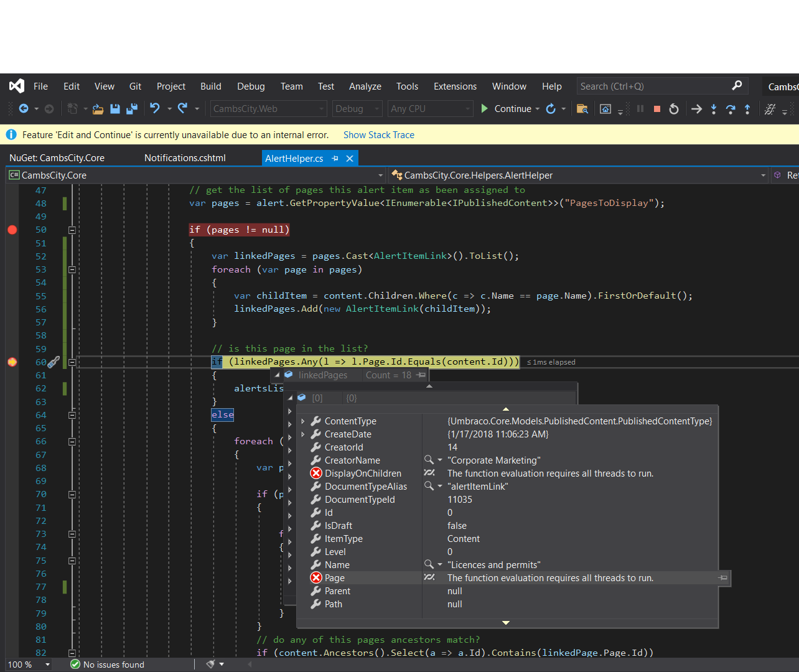Restart debugging with the circular arrow icon
Screen dimensions: 799x672
674,109
